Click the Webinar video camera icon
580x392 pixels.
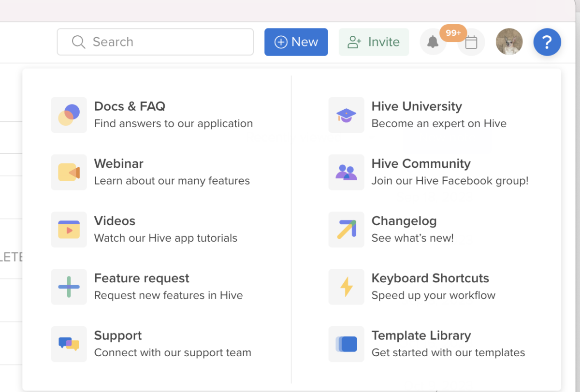point(69,172)
